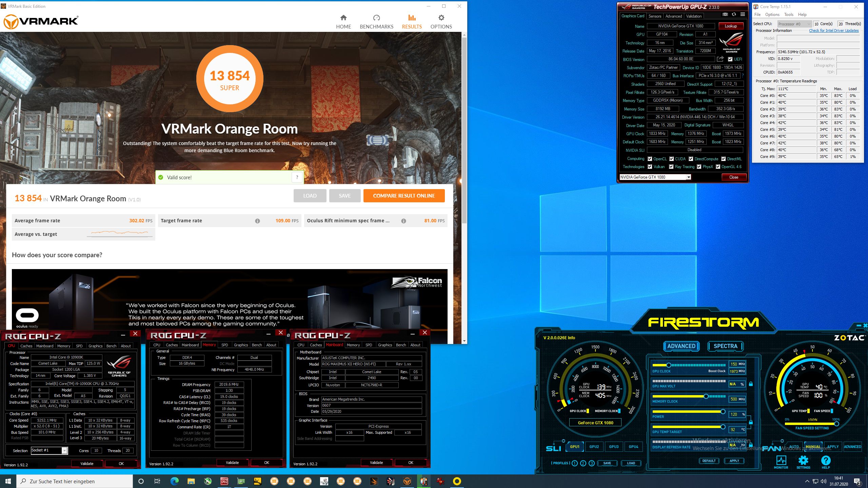
Task: Select GPU2 in FireStorm SLI row
Action: 594,447
